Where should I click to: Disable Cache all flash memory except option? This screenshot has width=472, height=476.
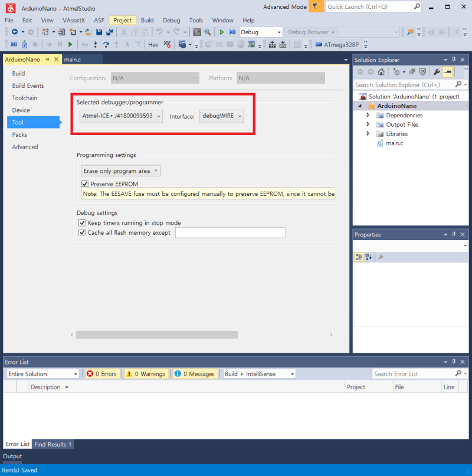pos(82,232)
